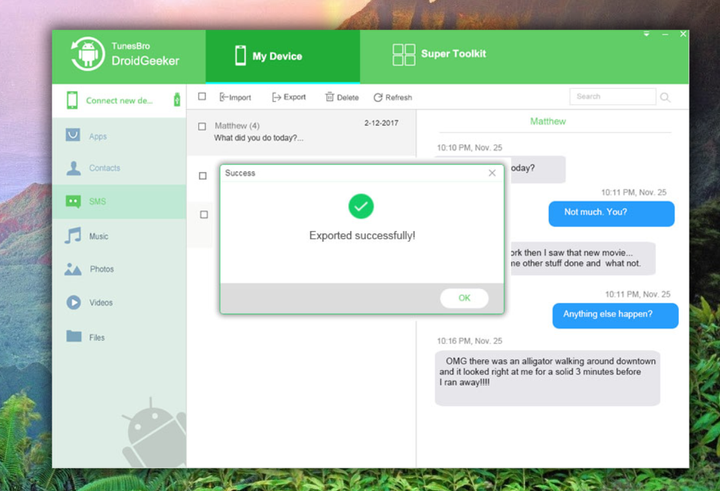Click the magnifier search icon
The image size is (720, 491).
pos(665,97)
